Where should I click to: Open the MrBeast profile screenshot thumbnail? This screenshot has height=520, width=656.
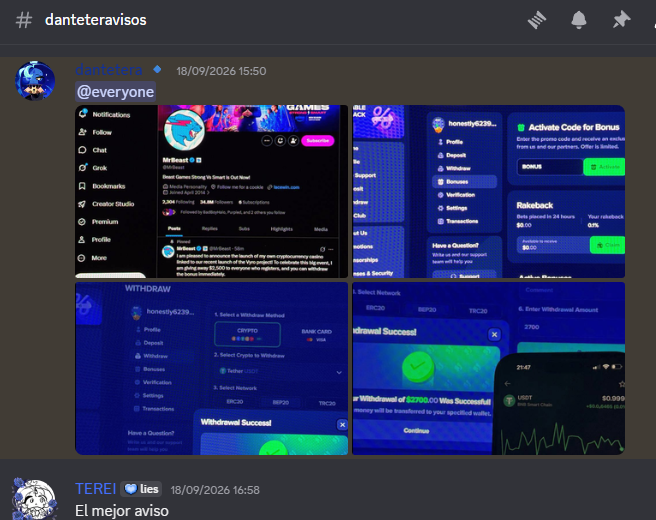(212, 191)
